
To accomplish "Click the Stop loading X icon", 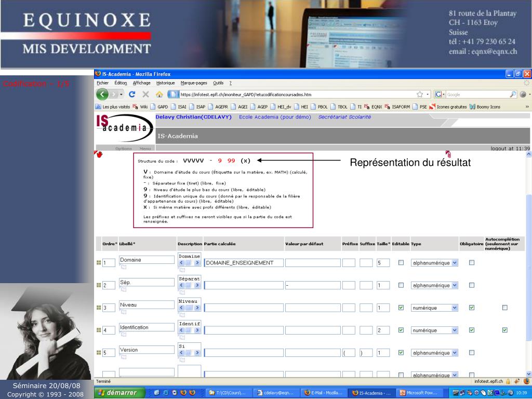I will point(145,95).
